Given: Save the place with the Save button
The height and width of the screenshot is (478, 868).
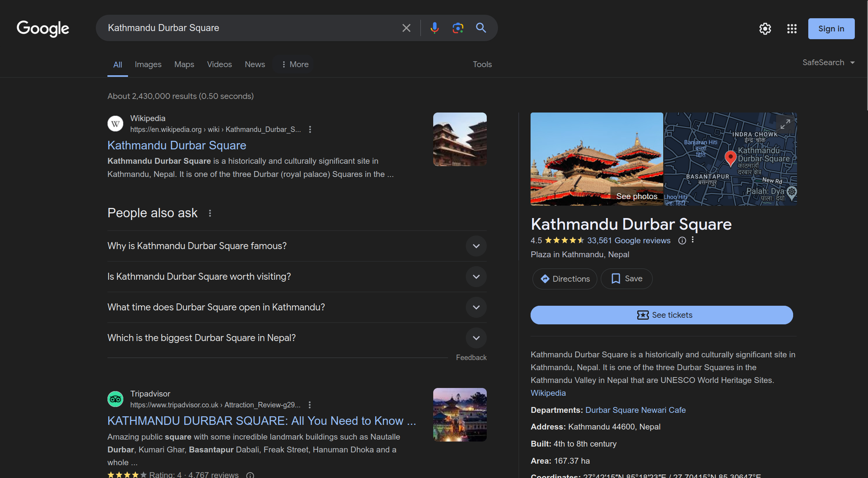Looking at the screenshot, I should click(627, 279).
